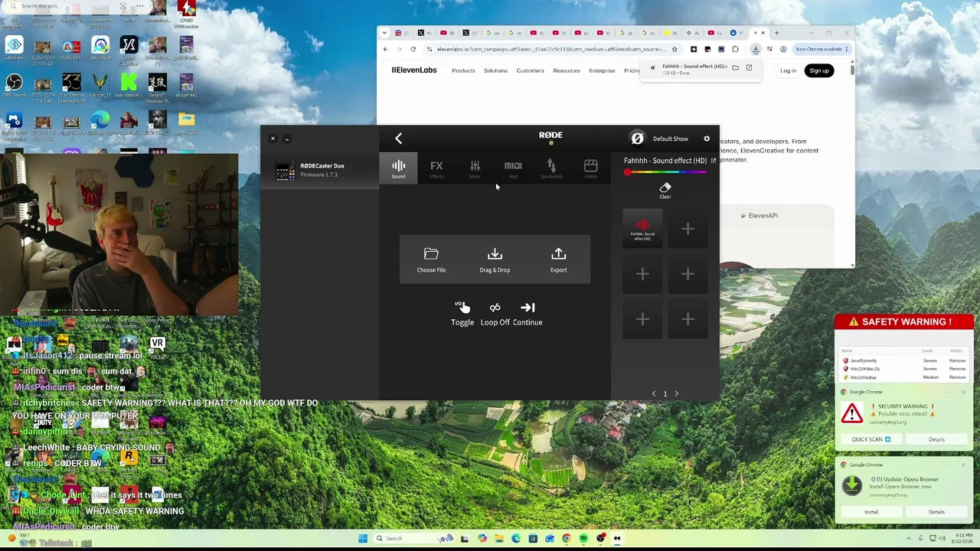The height and width of the screenshot is (551, 980).
Task: Open the Quickdials tab
Action: [x=551, y=169]
